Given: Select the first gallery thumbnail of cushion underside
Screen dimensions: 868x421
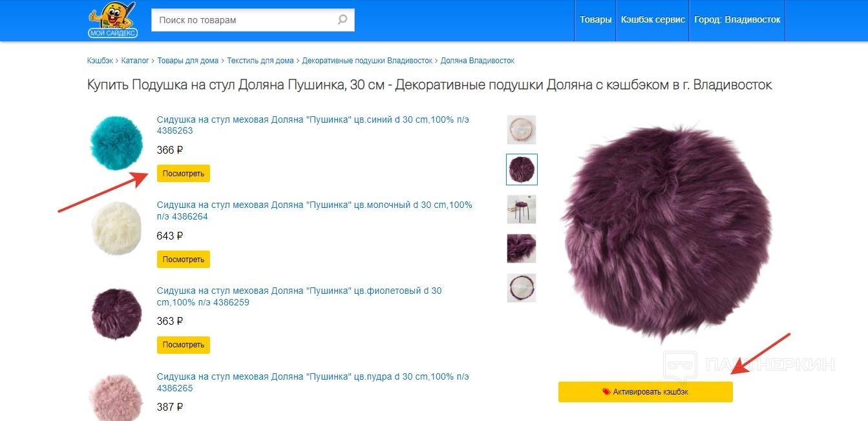Looking at the screenshot, I should [522, 130].
